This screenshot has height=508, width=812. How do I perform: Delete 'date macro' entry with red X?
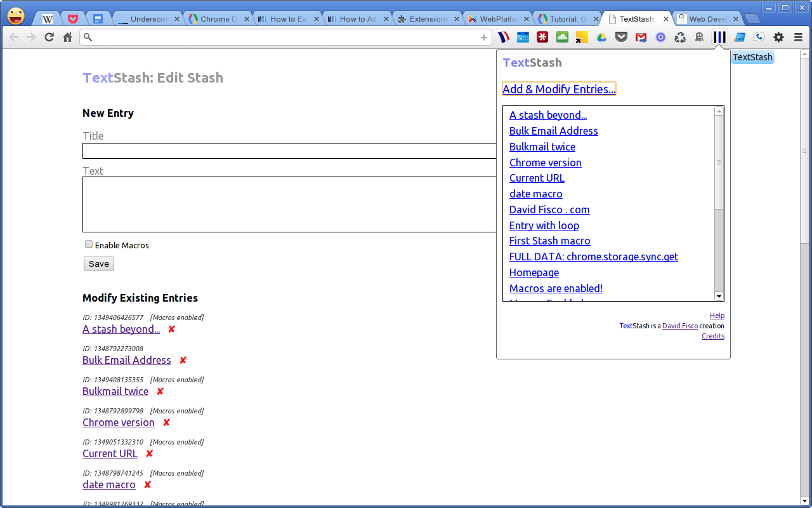tap(147, 485)
